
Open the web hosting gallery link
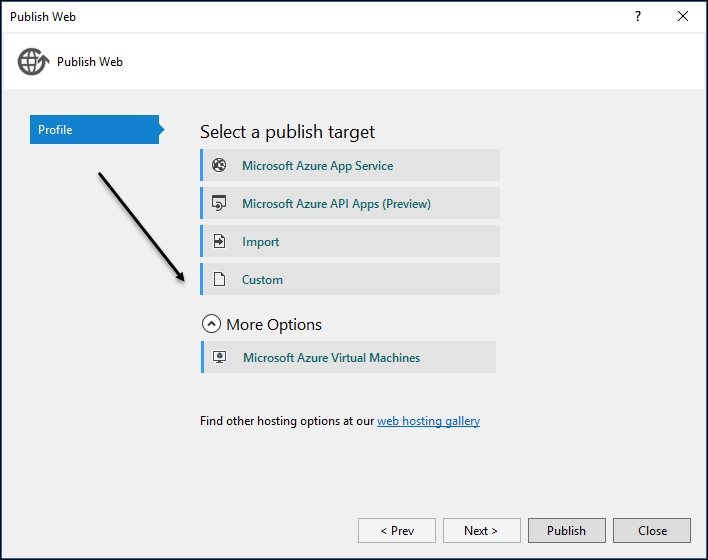[x=429, y=421]
